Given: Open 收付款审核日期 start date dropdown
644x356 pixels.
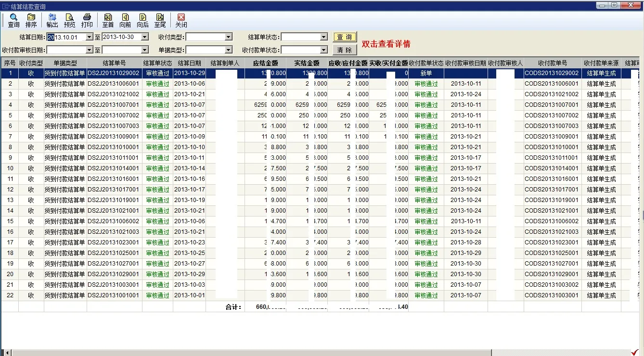Looking at the screenshot, I should point(89,50).
